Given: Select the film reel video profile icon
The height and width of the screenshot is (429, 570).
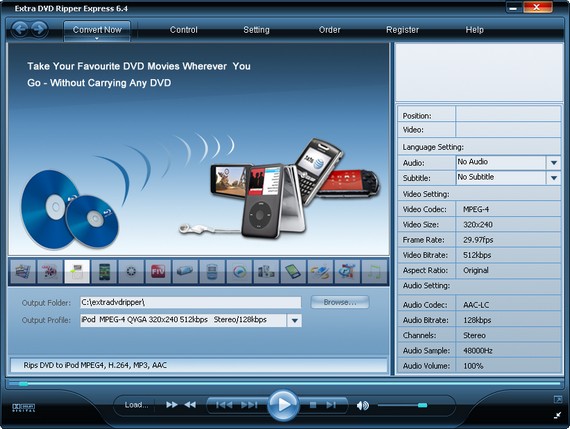Looking at the screenshot, I should (50, 272).
